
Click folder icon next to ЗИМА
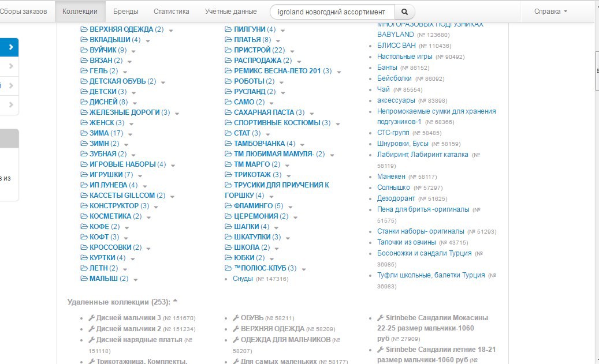(x=84, y=133)
